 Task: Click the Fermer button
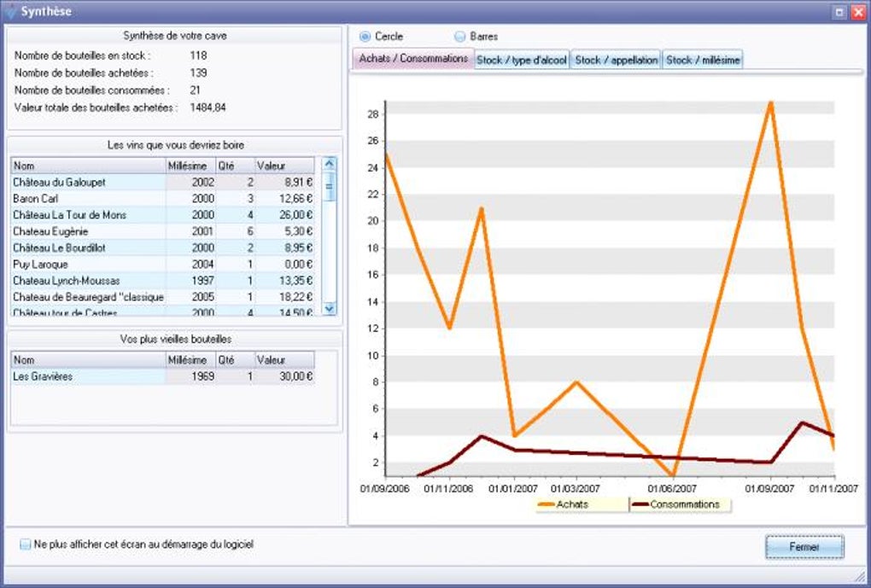804,547
